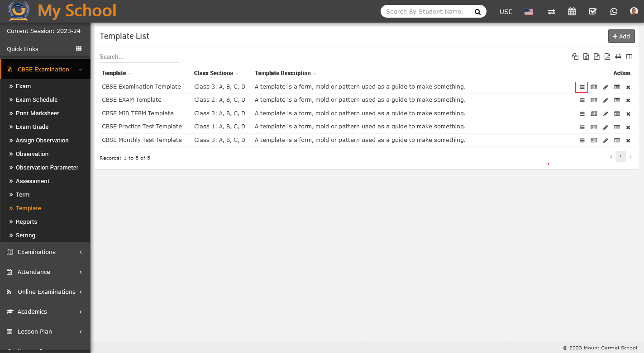The width and height of the screenshot is (644, 353).
Task: Open the task checklist icon in header
Action: coord(592,11)
